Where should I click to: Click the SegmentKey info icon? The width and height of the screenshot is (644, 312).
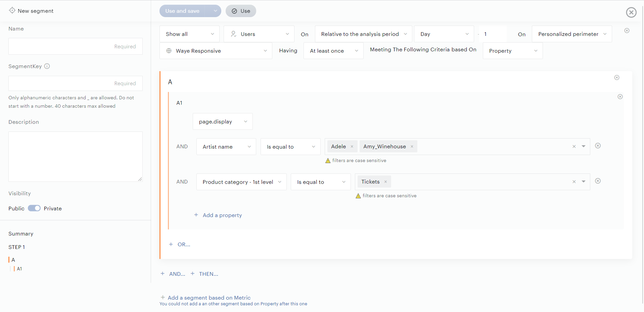47,66
